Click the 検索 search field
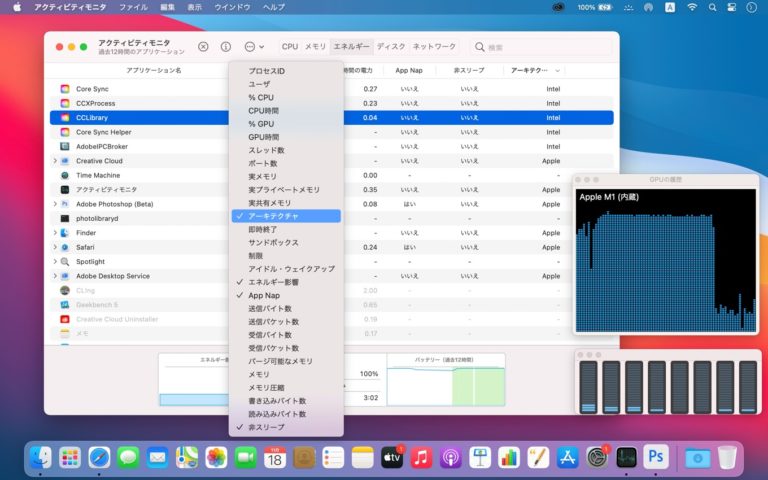The height and width of the screenshot is (480, 768). tap(541, 47)
